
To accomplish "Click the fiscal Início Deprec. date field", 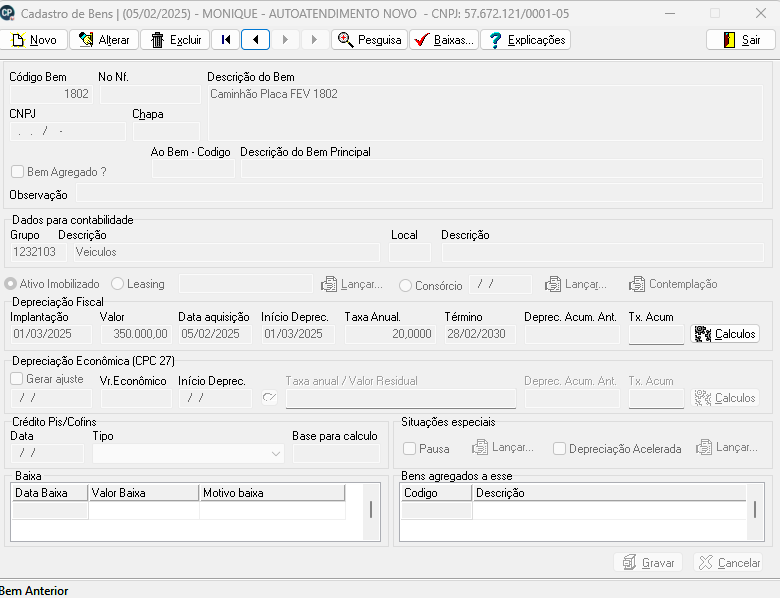I will pyautogui.click(x=298, y=334).
